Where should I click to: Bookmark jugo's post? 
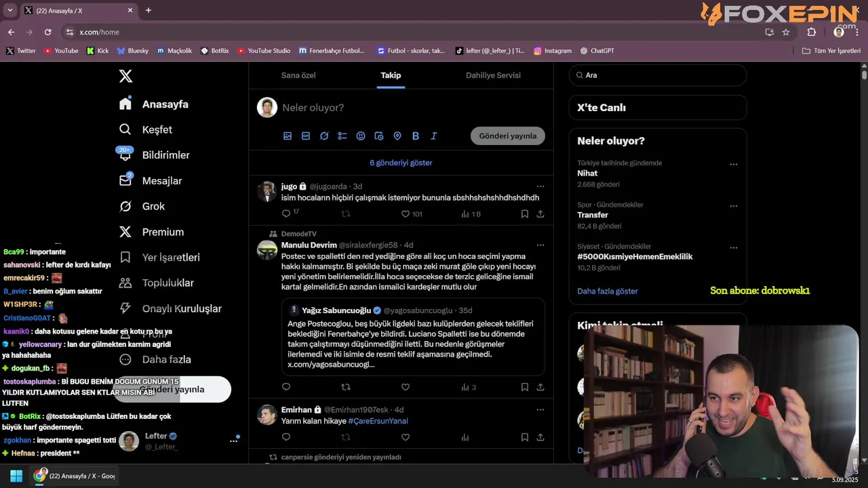525,213
